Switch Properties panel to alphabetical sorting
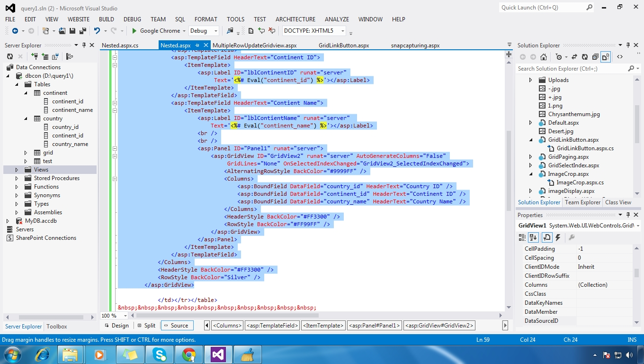The image size is (644, 364). [x=533, y=237]
